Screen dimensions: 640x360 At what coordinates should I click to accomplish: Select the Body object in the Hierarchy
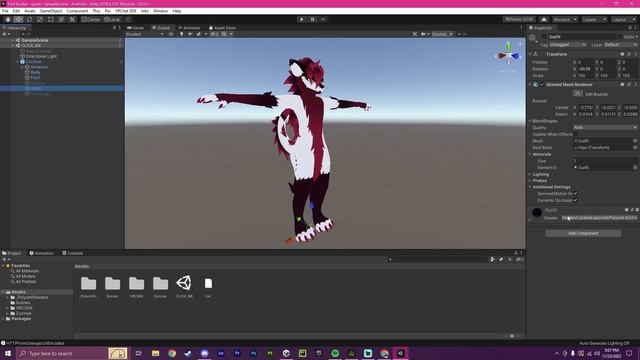click(35, 72)
